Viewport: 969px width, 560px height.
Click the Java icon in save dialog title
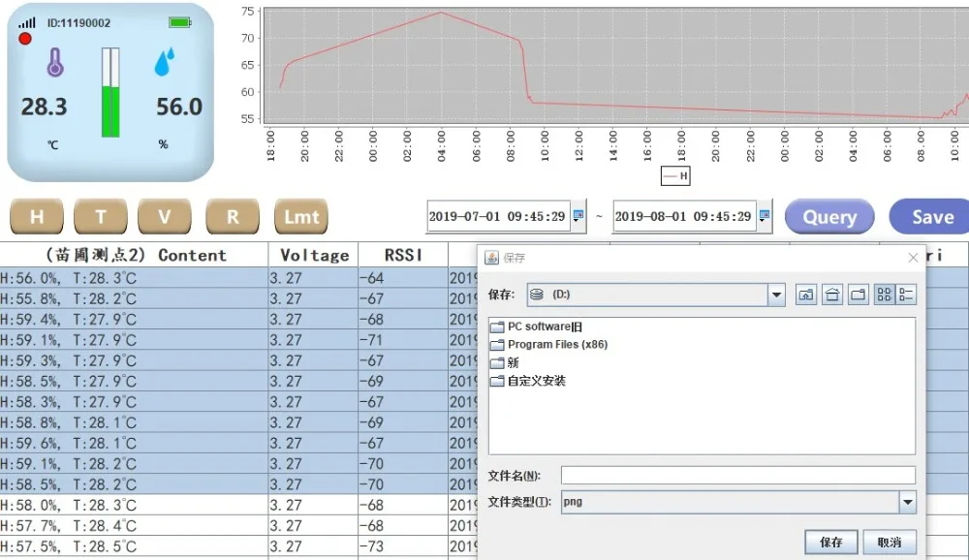point(492,258)
